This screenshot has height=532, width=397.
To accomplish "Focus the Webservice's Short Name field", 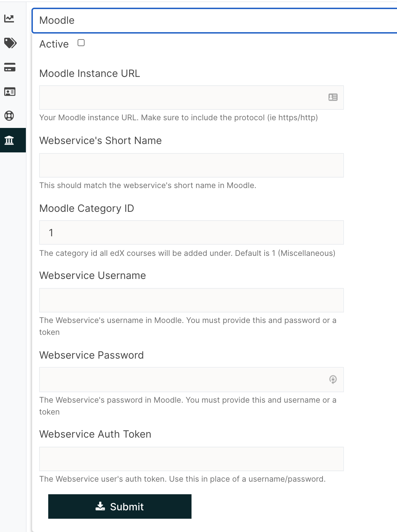I will [x=192, y=165].
